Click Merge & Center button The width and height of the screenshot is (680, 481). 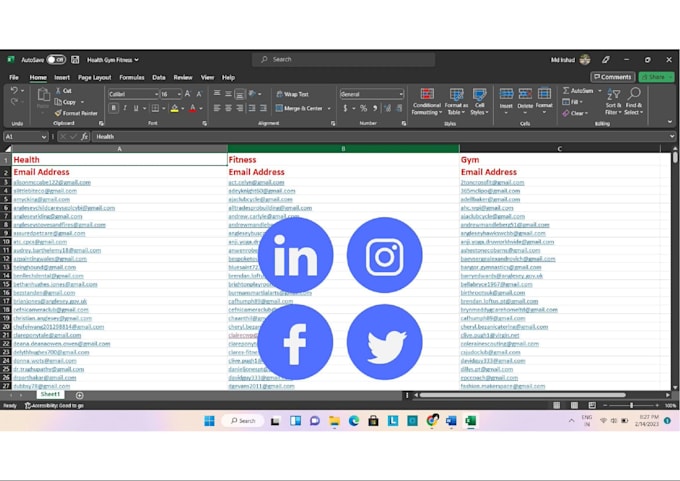coord(299,108)
